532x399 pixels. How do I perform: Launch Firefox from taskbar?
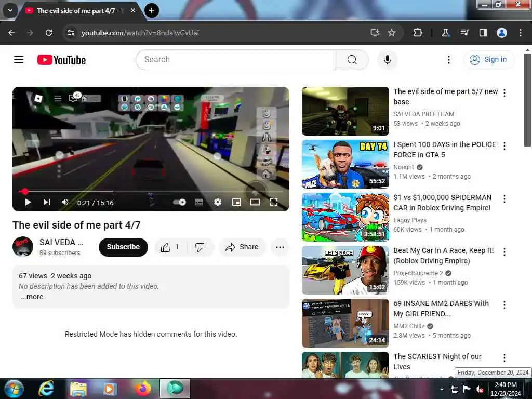(143, 389)
